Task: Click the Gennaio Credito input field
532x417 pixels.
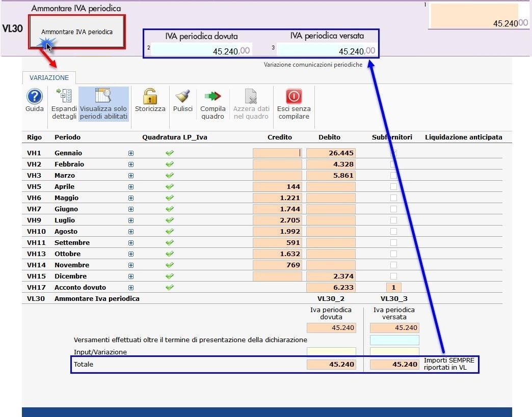Action: point(277,153)
